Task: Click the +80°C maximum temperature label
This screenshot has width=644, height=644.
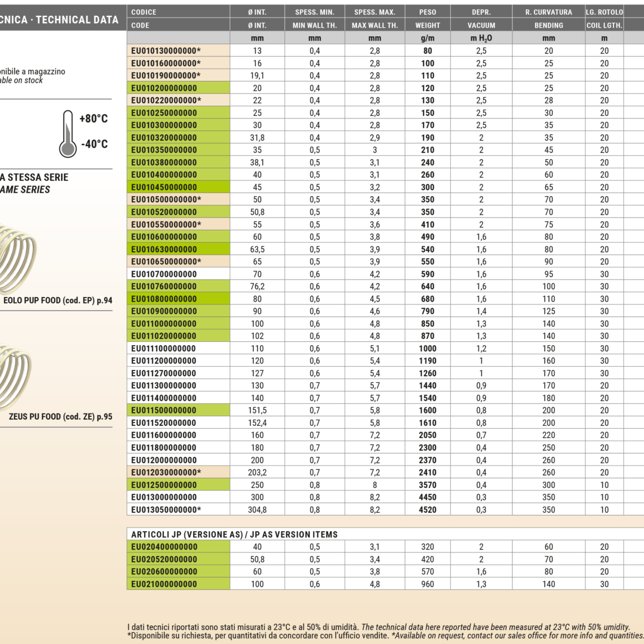Action: click(x=93, y=119)
